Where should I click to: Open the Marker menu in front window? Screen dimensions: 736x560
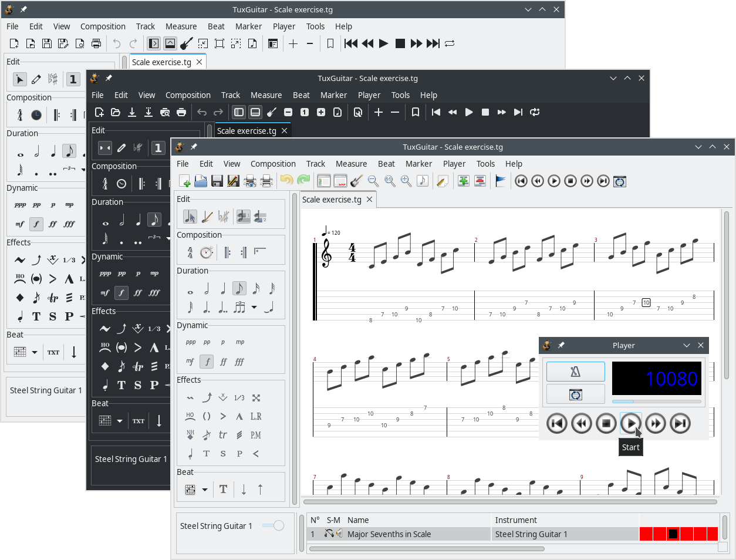click(x=418, y=164)
